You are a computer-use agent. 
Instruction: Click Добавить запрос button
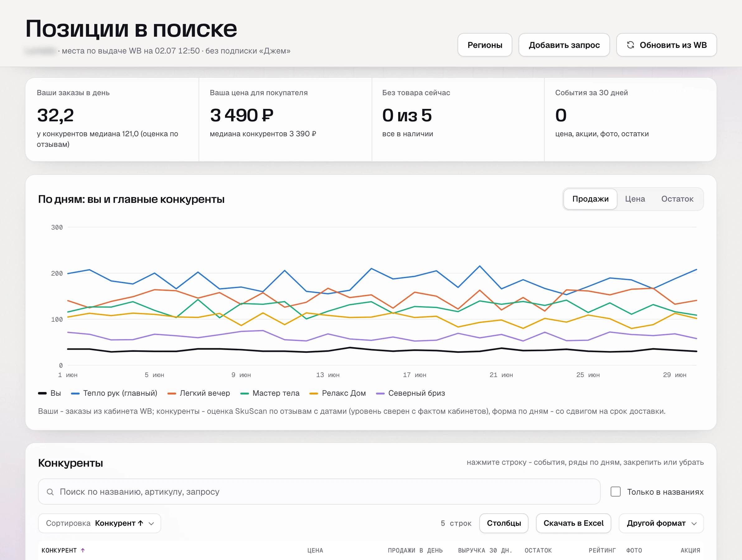[564, 45]
